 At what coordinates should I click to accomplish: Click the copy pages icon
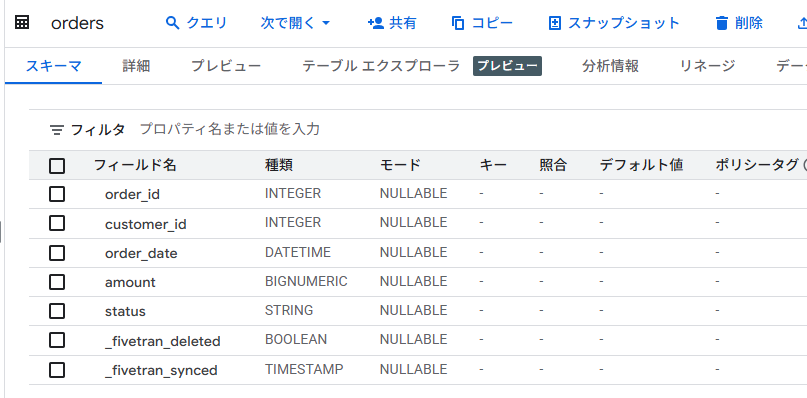[458, 23]
